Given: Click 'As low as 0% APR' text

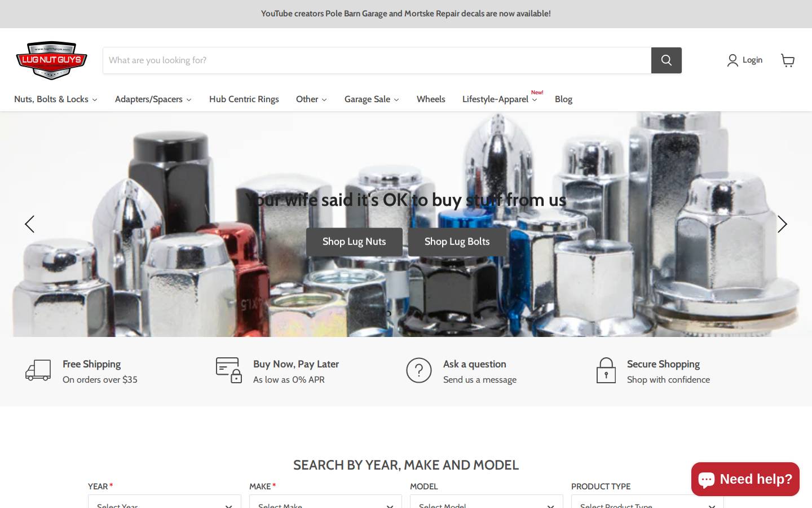Looking at the screenshot, I should tap(289, 380).
